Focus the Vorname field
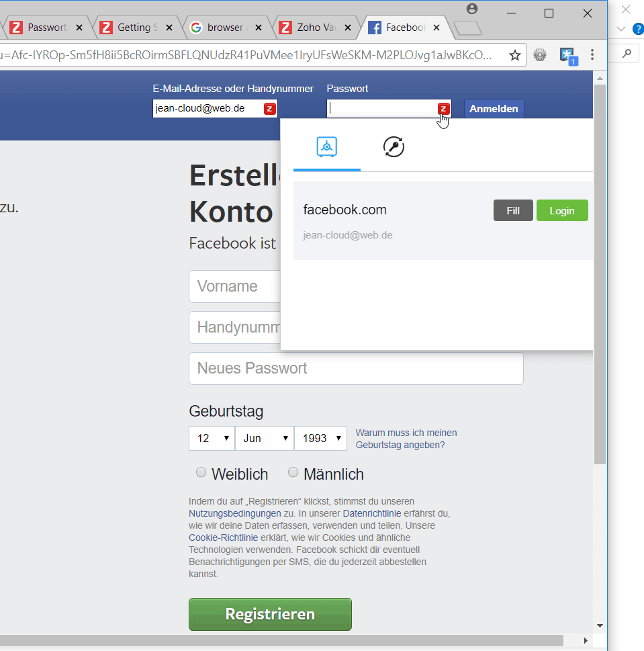This screenshot has width=644, height=651. click(235, 286)
